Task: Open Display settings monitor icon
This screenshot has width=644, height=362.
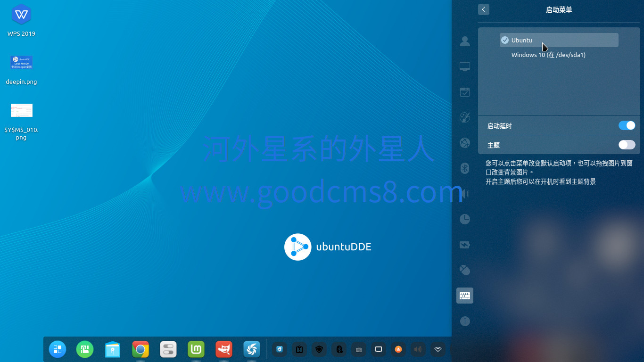Action: pyautogui.click(x=465, y=66)
